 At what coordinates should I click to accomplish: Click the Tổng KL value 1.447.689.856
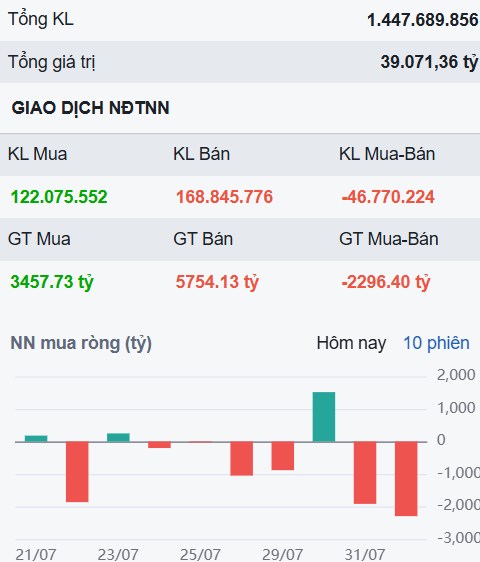tap(423, 20)
